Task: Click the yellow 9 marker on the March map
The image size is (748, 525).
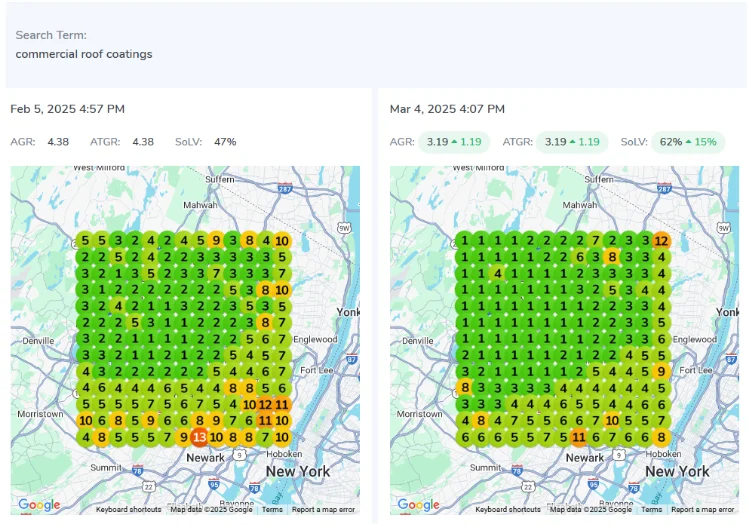Action: click(x=661, y=371)
